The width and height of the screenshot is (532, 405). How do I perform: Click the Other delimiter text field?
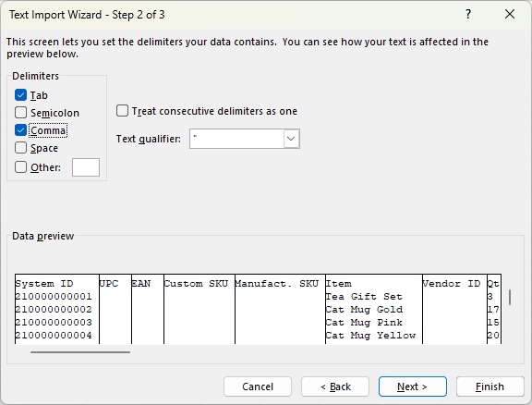click(x=86, y=167)
